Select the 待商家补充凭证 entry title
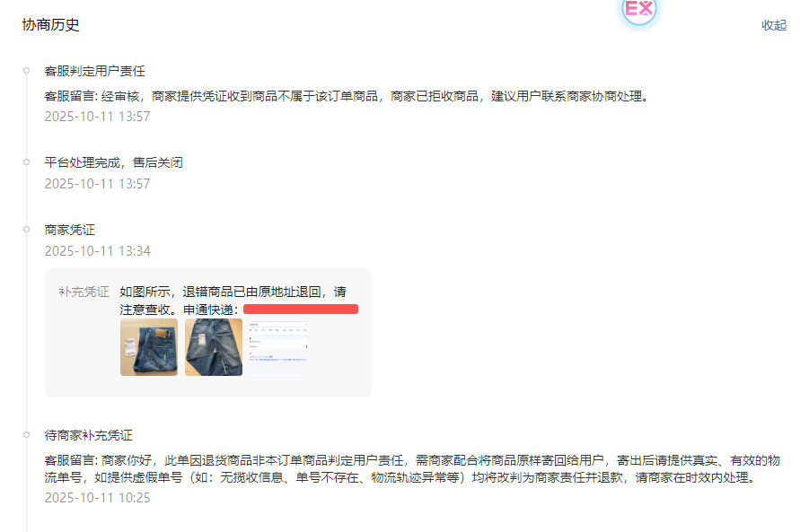Image resolution: width=809 pixels, height=532 pixels. (x=89, y=435)
